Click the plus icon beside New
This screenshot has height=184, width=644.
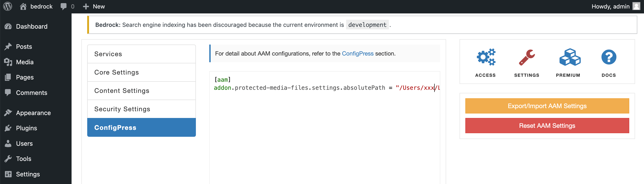click(x=86, y=6)
